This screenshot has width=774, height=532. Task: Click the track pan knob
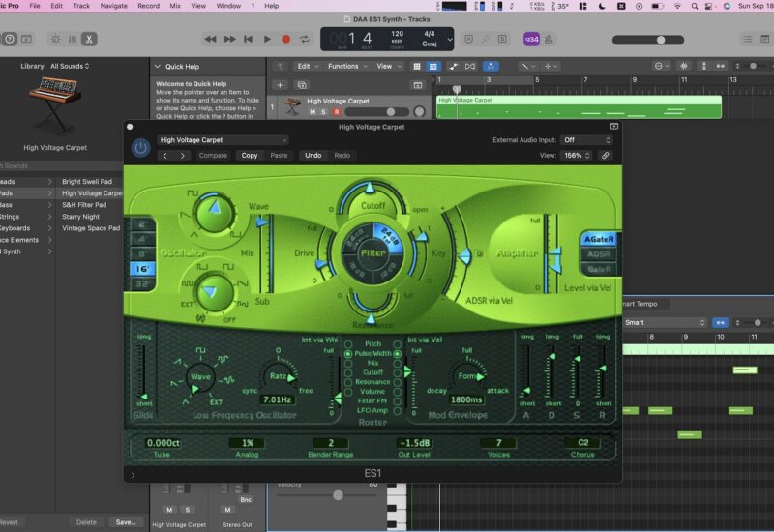[x=419, y=111]
